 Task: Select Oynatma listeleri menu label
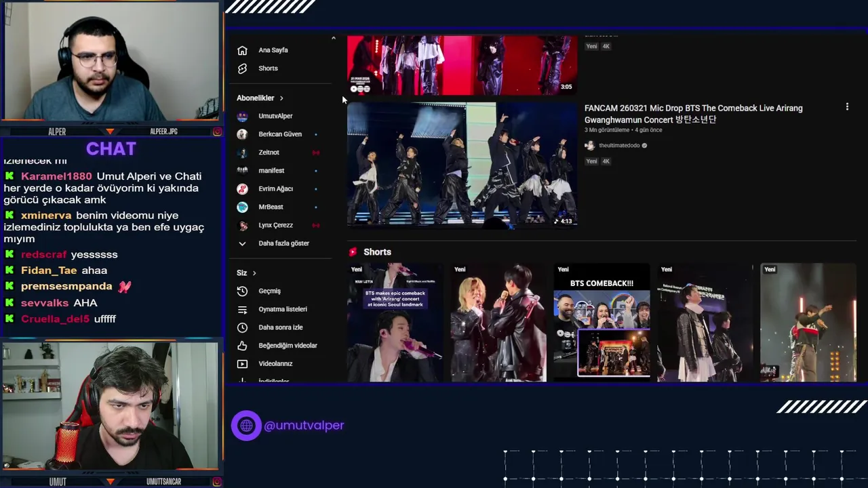[x=283, y=309]
